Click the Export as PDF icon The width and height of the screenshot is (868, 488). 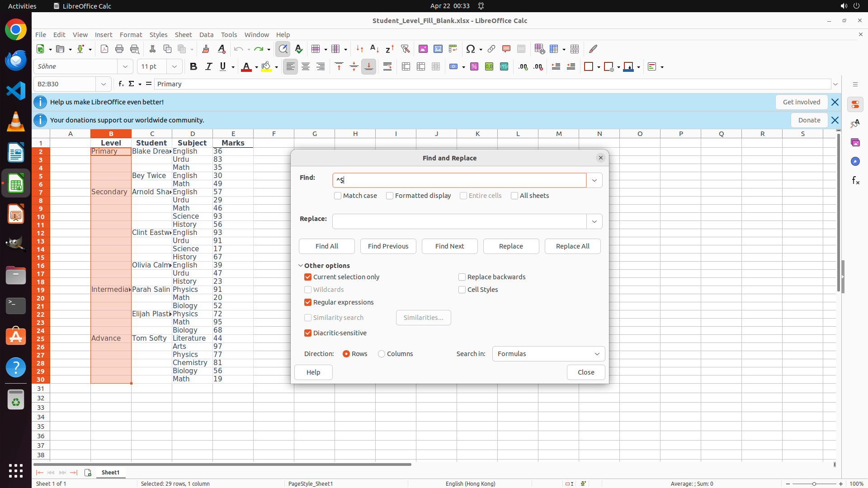click(104, 49)
